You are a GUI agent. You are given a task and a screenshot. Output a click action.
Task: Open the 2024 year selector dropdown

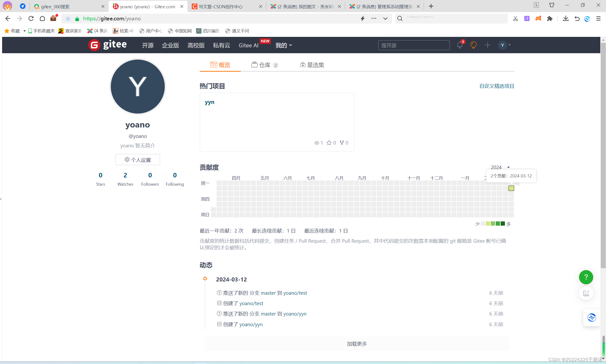point(498,167)
